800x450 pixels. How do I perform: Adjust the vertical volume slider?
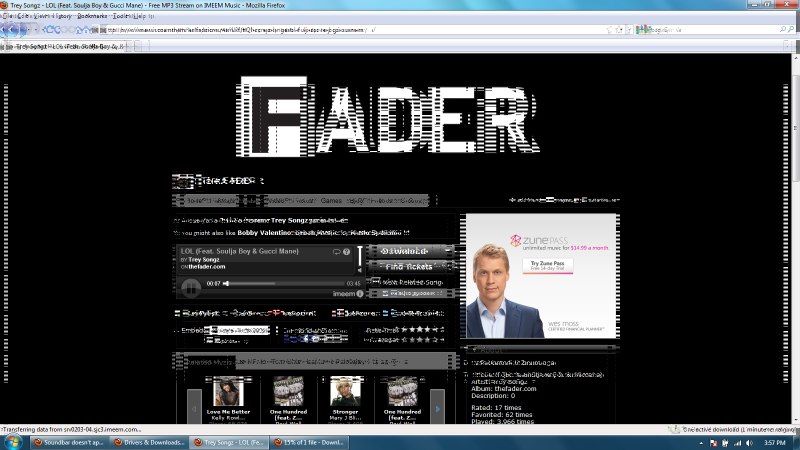[x=360, y=255]
